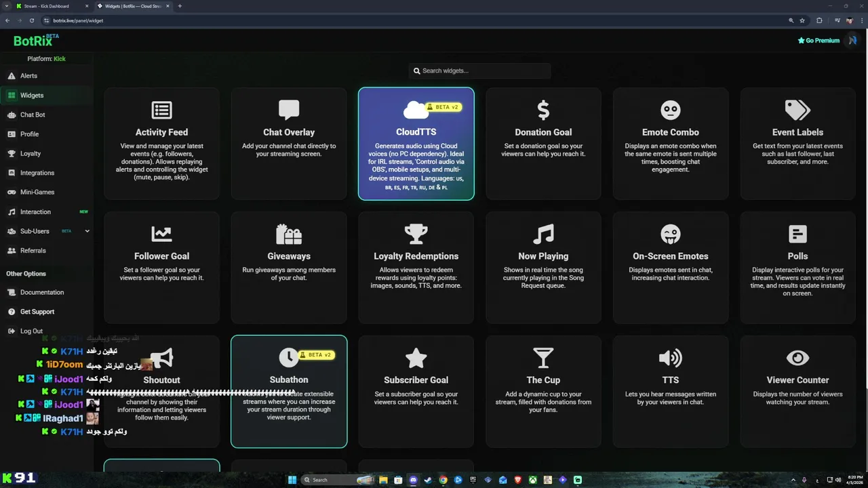
Task: Open the On-Screen Emotes tongue face icon
Action: pos(671,234)
